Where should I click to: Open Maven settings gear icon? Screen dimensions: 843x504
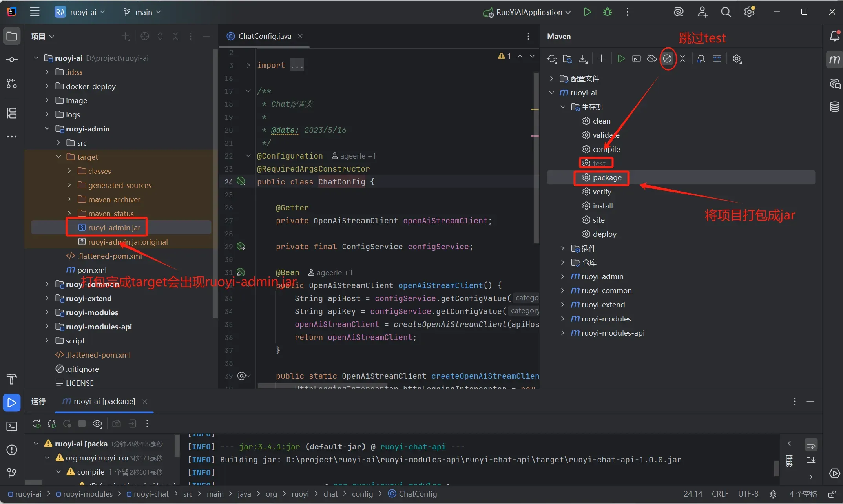pos(737,59)
